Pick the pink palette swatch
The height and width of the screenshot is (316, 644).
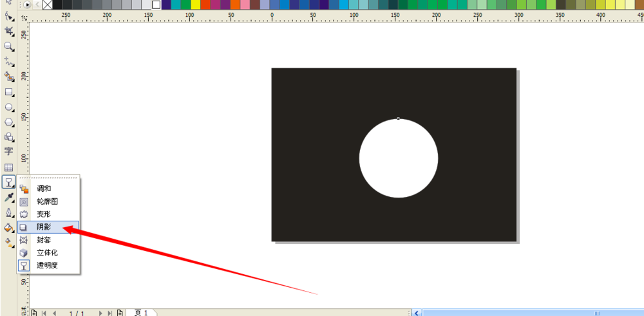pos(245,5)
